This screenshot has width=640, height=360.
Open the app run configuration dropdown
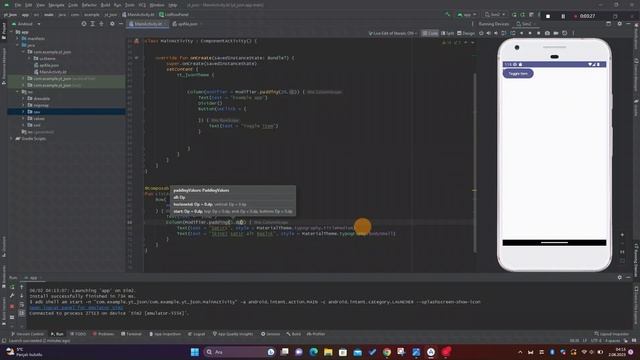[x=467, y=15]
